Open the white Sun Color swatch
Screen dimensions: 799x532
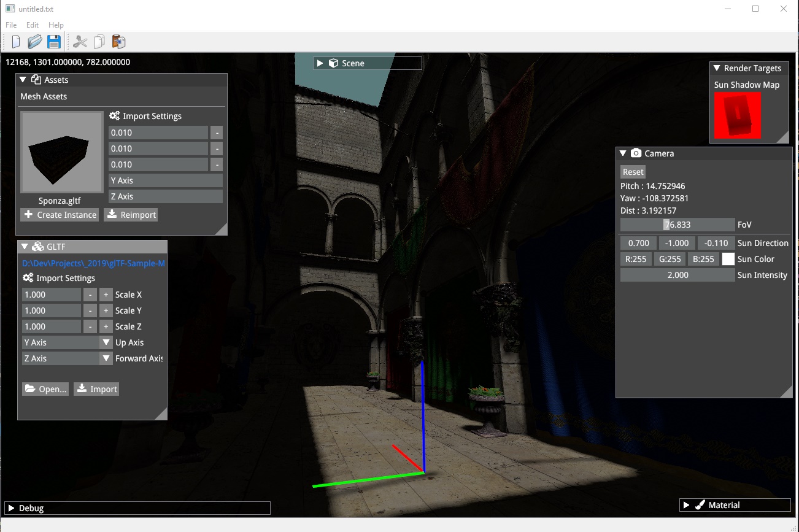[728, 259]
